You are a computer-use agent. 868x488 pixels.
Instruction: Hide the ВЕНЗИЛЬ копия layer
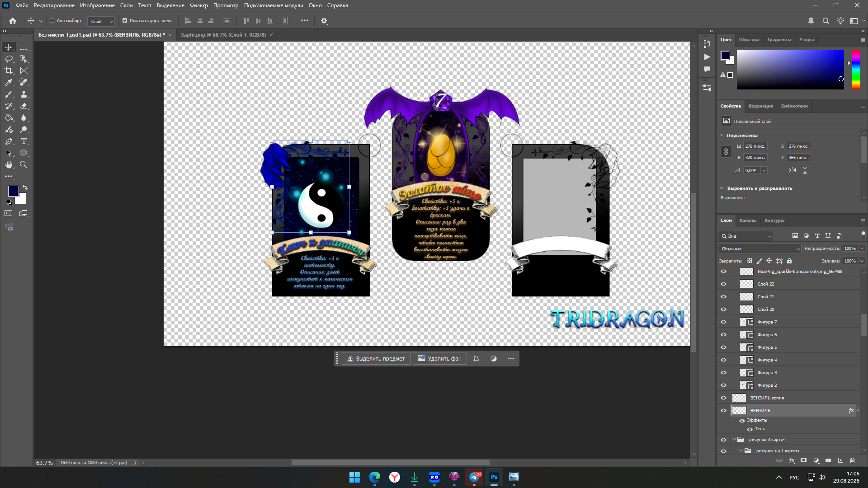click(x=723, y=398)
